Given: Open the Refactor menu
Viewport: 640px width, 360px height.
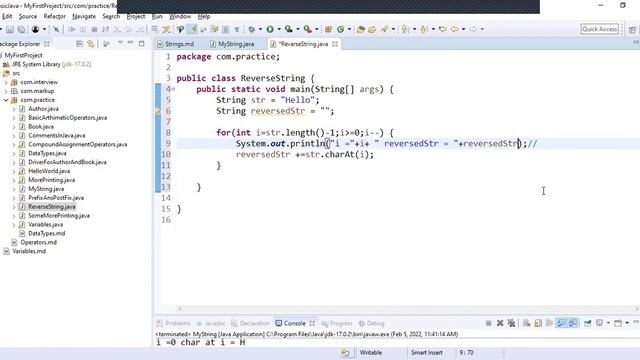Looking at the screenshot, I should [54, 16].
